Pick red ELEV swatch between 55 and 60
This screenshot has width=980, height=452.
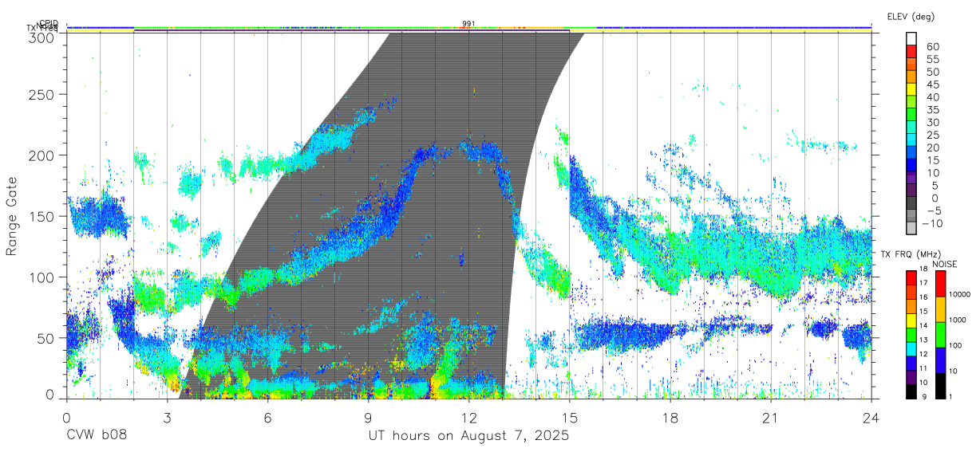tap(911, 51)
